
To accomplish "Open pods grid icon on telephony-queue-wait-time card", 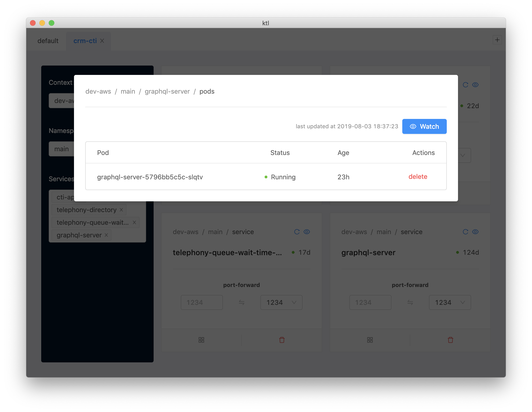I will click(x=201, y=340).
